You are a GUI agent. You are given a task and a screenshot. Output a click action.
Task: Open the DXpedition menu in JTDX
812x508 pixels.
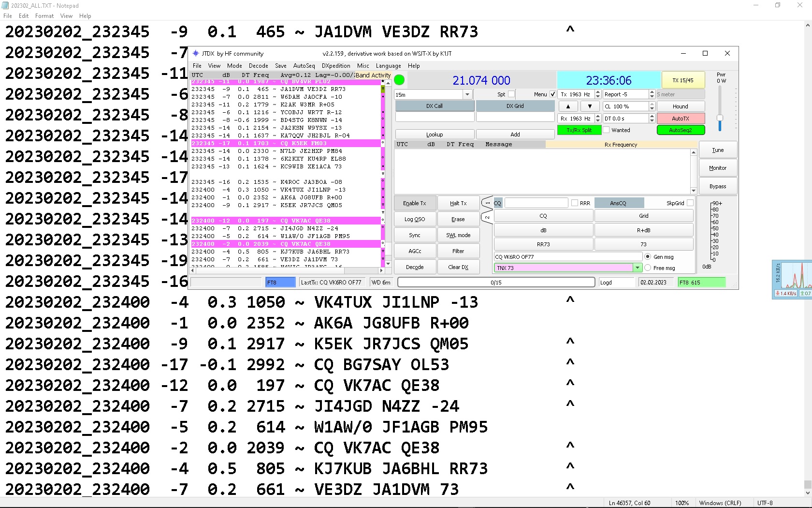(336, 66)
